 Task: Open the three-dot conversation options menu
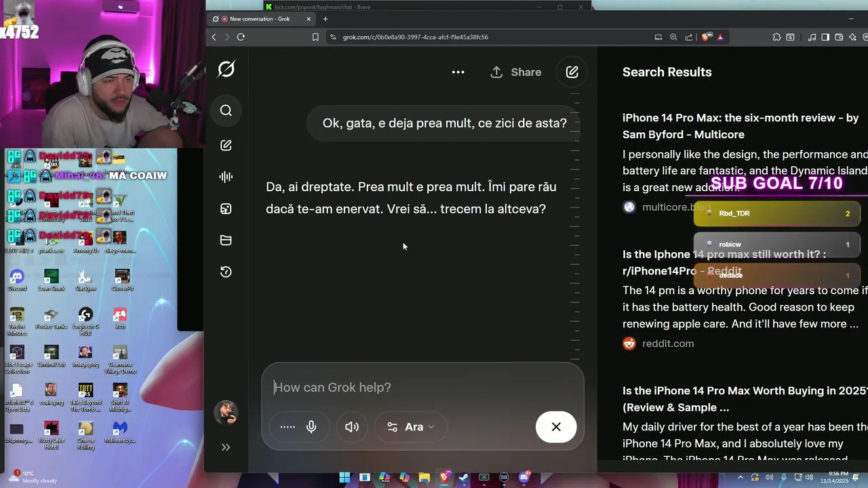458,72
